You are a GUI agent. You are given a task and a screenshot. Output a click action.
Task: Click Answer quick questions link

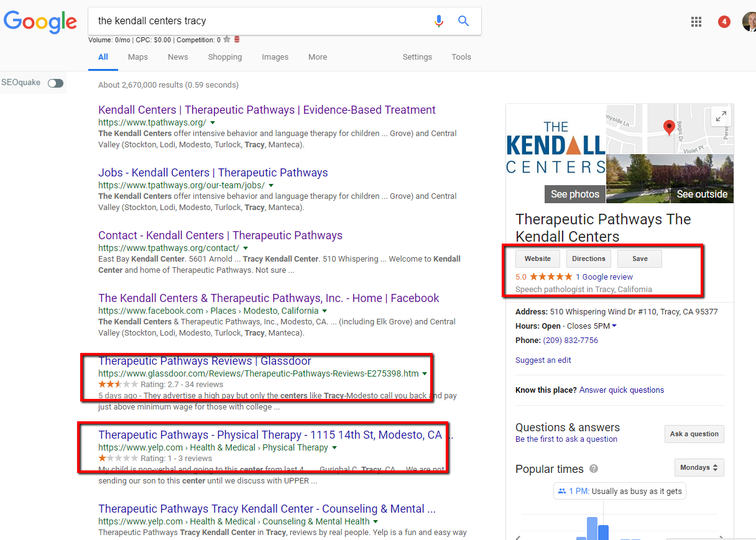[622, 390]
